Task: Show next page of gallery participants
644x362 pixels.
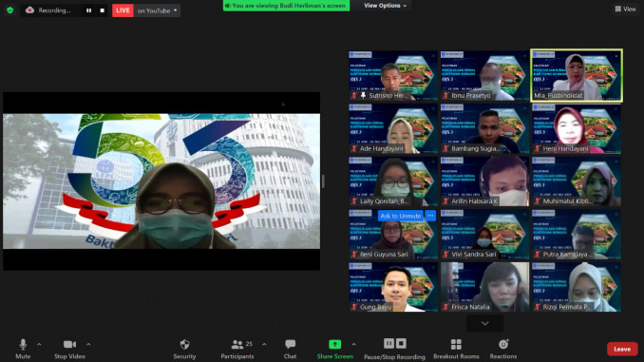Action: 485,323
